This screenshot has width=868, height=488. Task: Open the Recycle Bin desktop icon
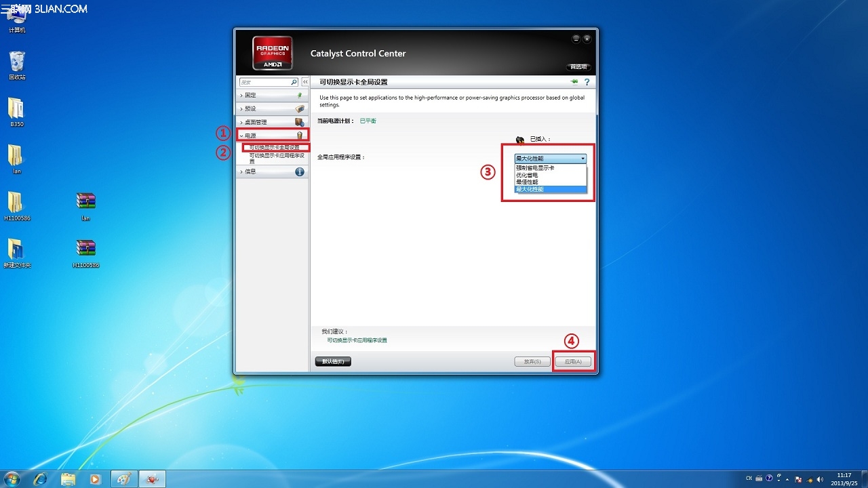pos(17,65)
